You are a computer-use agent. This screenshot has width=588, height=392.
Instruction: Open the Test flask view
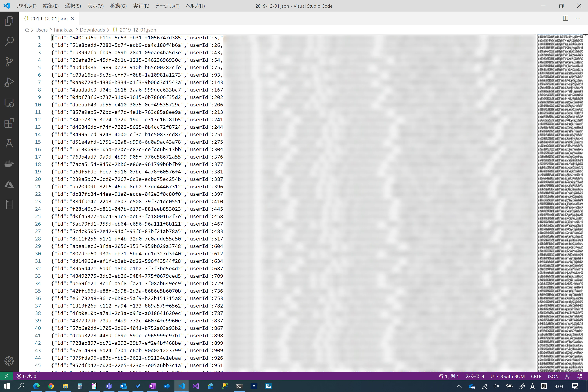[x=9, y=143]
